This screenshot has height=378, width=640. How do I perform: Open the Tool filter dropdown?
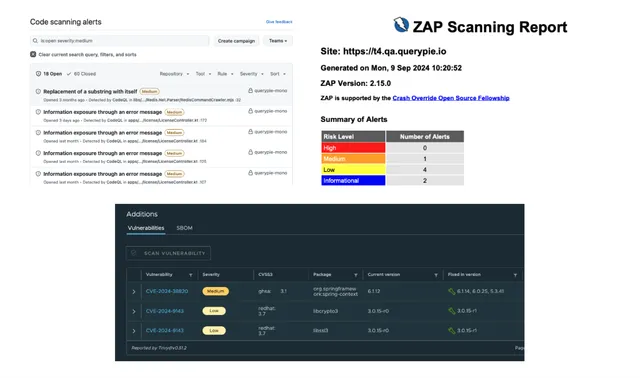coord(203,74)
